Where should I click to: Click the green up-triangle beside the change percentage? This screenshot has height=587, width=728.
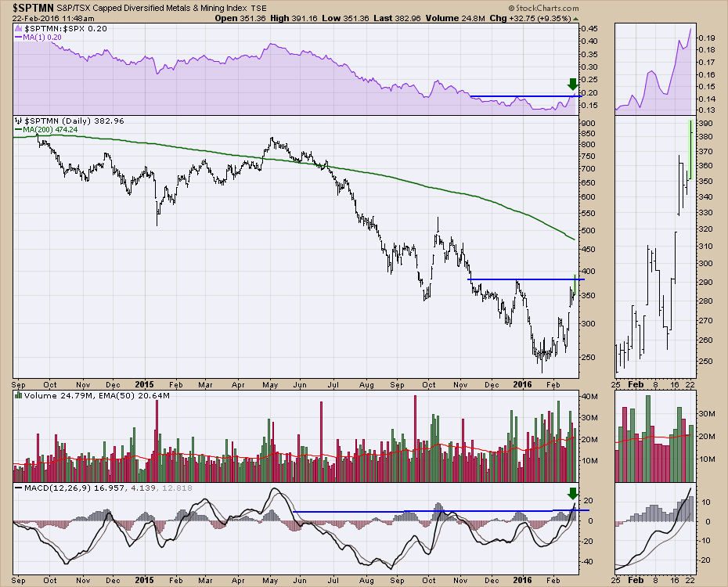coord(575,19)
